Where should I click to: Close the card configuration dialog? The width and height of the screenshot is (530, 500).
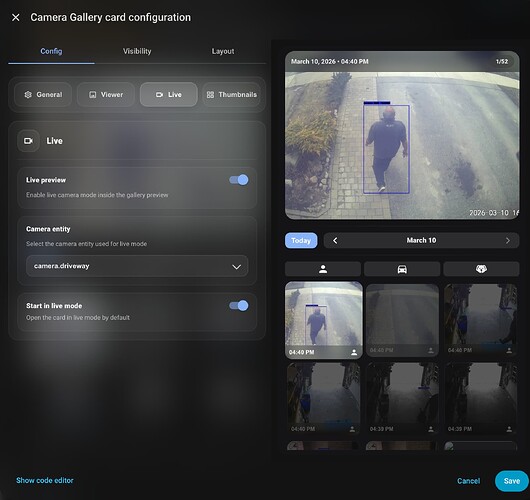point(16,17)
